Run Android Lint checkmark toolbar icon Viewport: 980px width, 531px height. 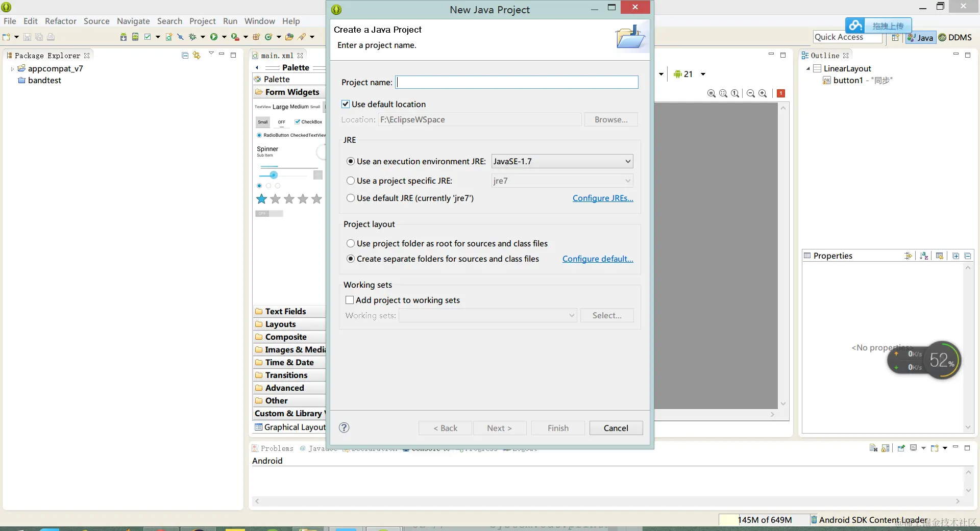(x=148, y=37)
